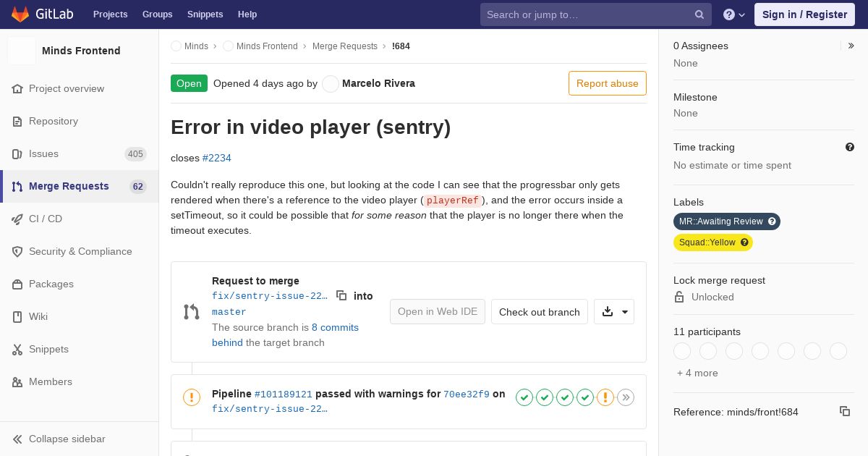Open Help in top navigation
The height and width of the screenshot is (456, 868).
click(247, 14)
